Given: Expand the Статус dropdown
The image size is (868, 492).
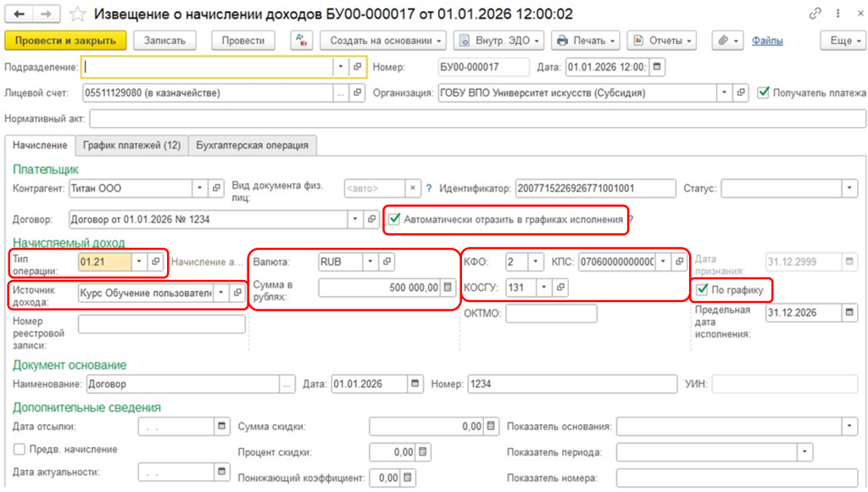Looking at the screenshot, I should 849,188.
